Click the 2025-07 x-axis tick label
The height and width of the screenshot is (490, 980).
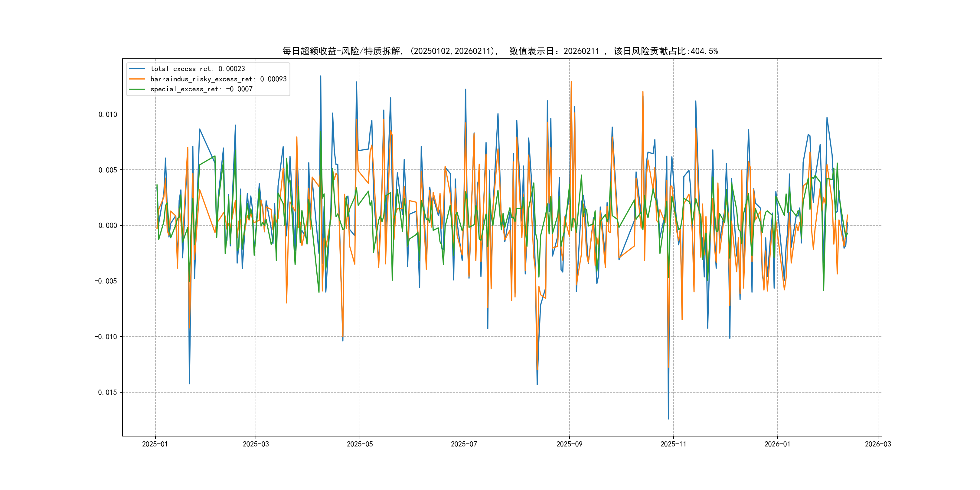(x=464, y=444)
